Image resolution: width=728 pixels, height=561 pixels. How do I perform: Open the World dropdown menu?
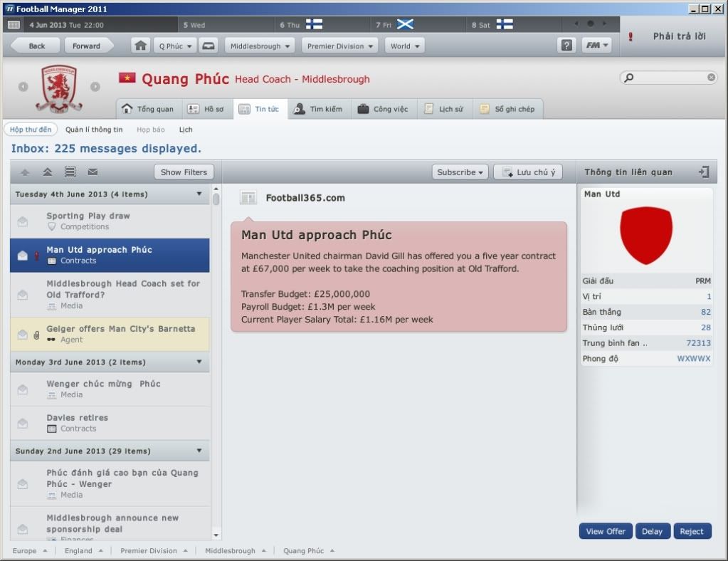click(404, 46)
